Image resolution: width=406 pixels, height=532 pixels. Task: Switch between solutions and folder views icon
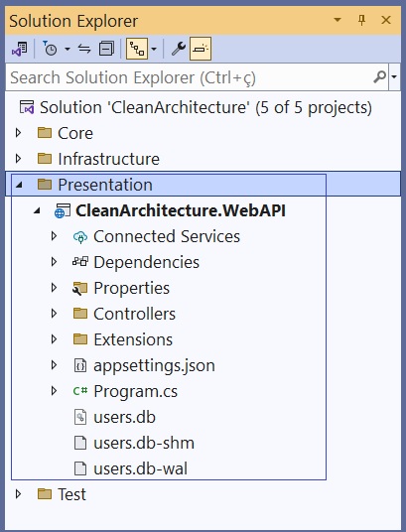tap(20, 49)
